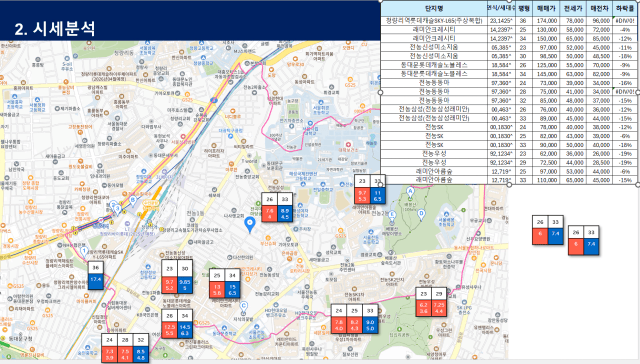This screenshot has width=640, height=364.
Task: Select map marker A near 배봉산
Action: pyautogui.click(x=410, y=192)
